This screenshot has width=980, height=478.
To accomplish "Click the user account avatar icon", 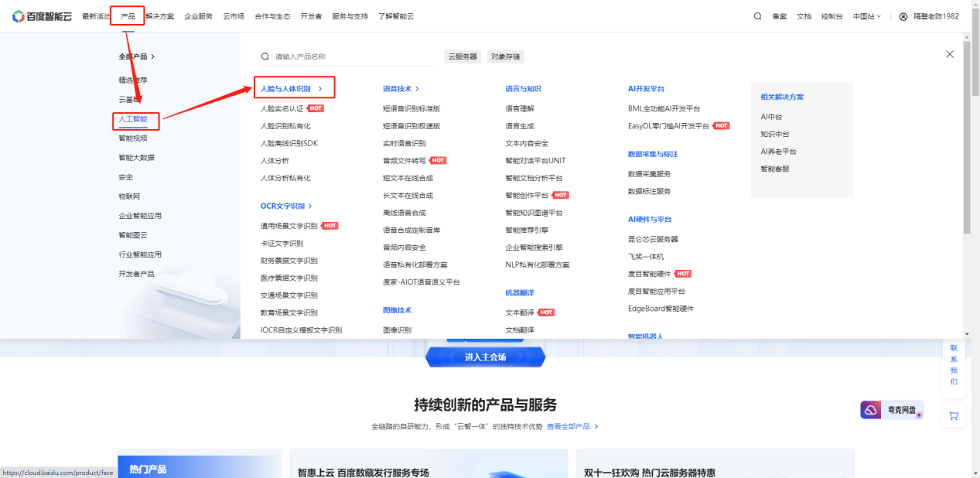I will pyautogui.click(x=903, y=16).
